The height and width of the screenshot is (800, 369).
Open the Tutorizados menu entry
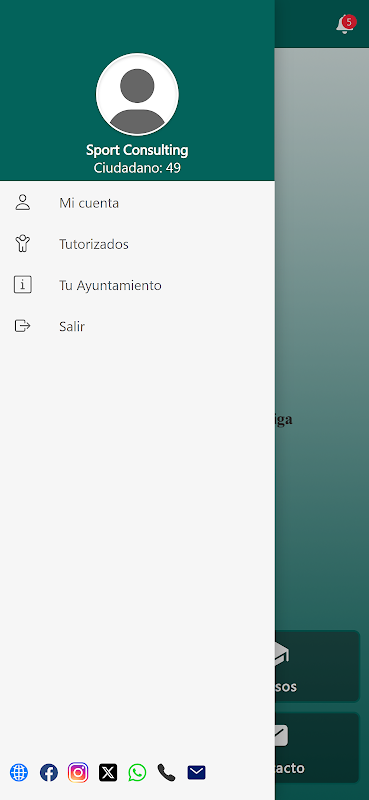(x=137, y=244)
